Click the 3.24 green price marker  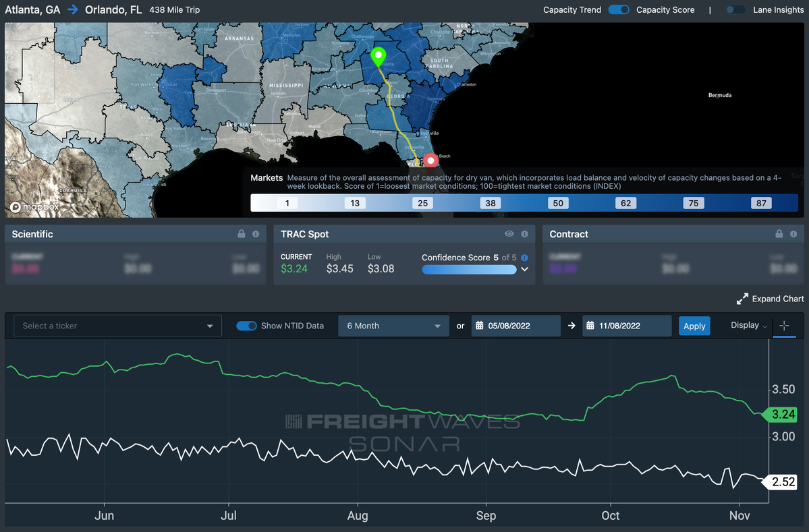(x=779, y=415)
